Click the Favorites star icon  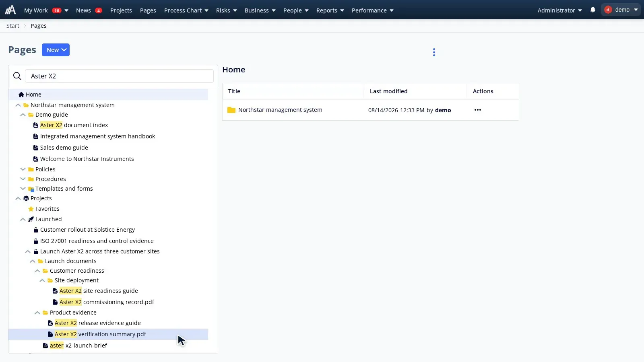(x=31, y=209)
